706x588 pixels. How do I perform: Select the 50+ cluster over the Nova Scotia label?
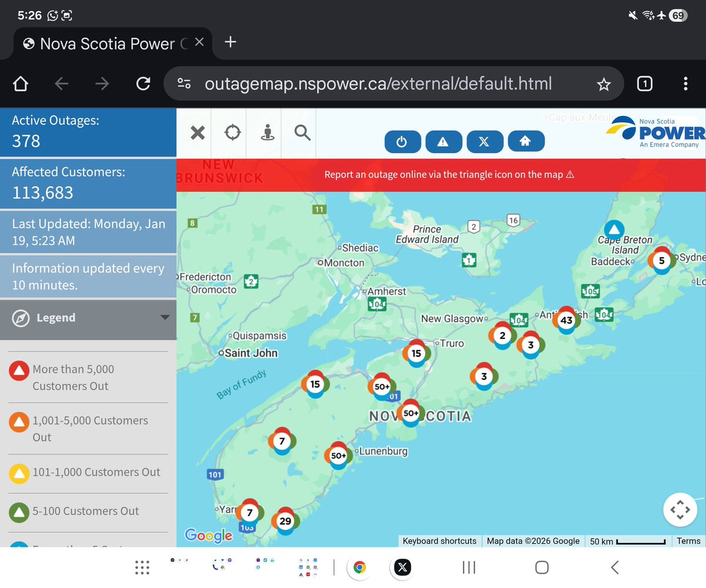(x=411, y=413)
